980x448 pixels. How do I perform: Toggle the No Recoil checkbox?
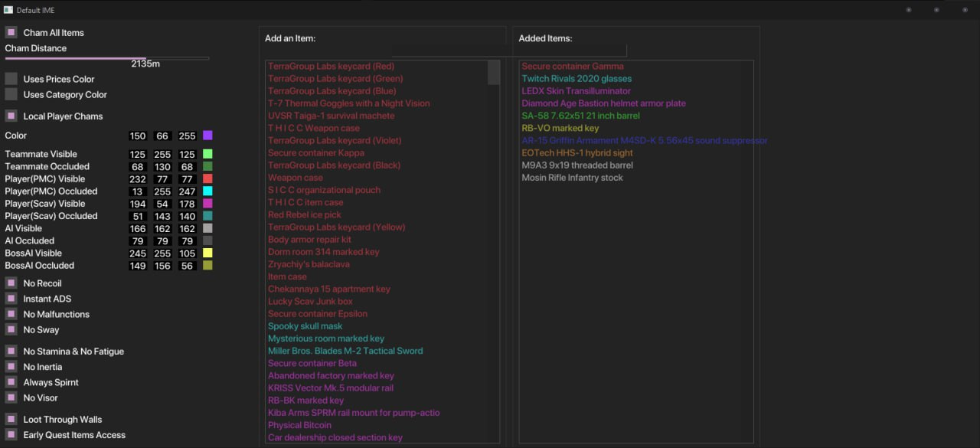pos(11,283)
